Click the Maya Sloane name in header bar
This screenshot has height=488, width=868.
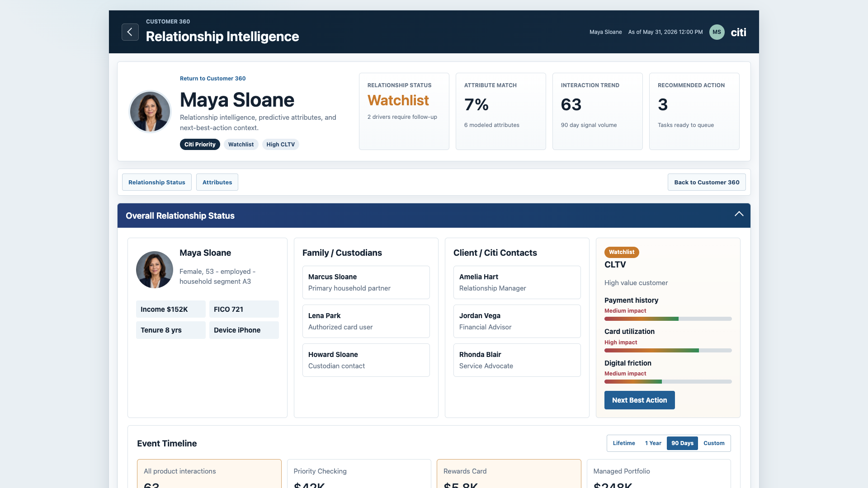pyautogui.click(x=605, y=32)
